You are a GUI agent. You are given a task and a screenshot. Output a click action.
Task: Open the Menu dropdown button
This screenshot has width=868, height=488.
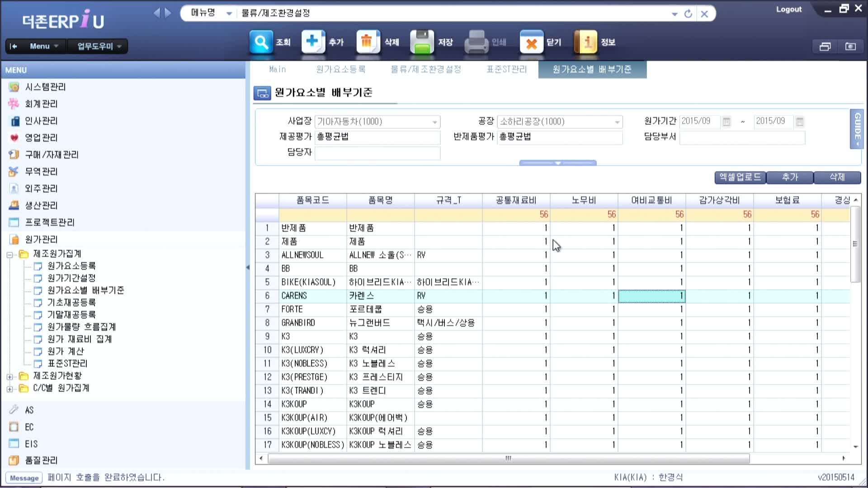click(x=44, y=46)
